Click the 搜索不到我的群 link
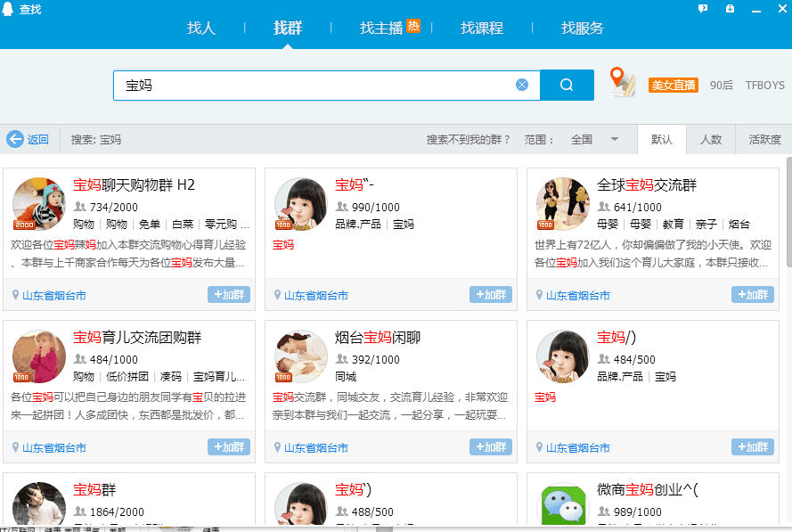 [466, 139]
